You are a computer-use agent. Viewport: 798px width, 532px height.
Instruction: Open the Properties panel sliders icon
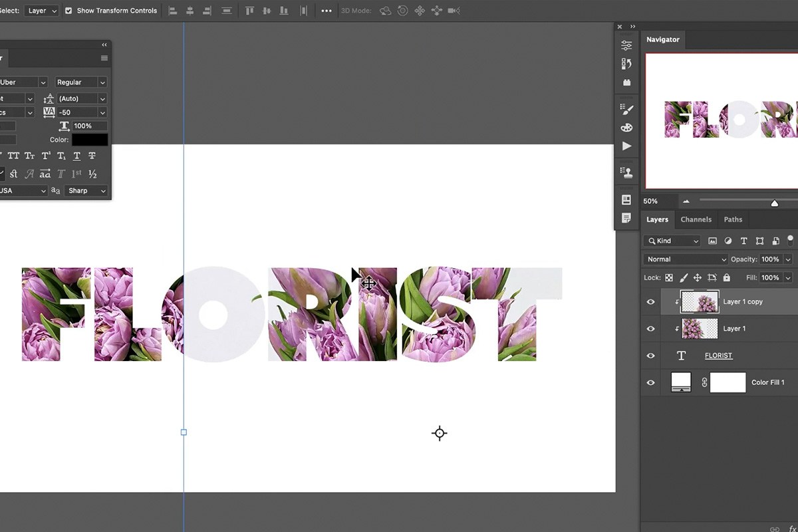(626, 45)
